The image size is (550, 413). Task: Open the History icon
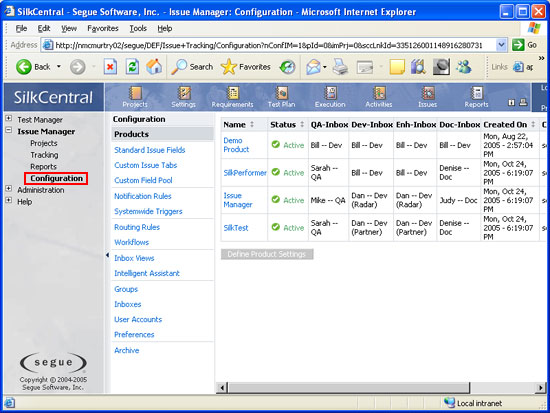[x=287, y=67]
